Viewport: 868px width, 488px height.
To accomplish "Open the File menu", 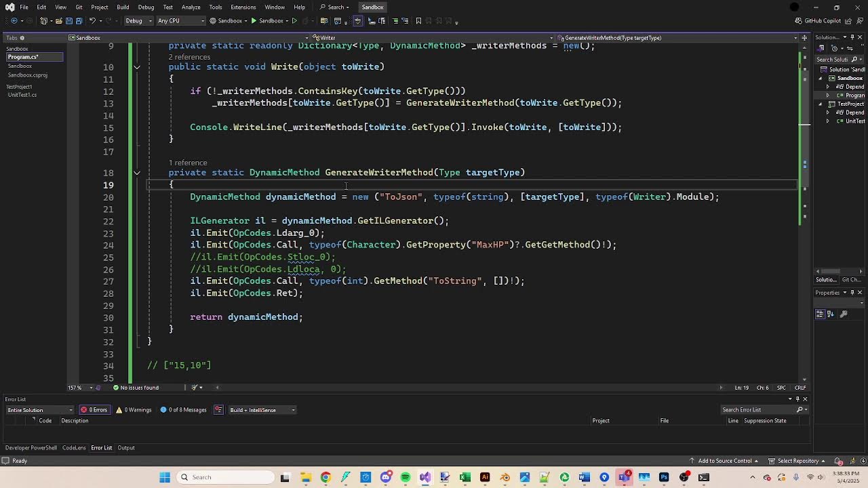I will (x=24, y=7).
